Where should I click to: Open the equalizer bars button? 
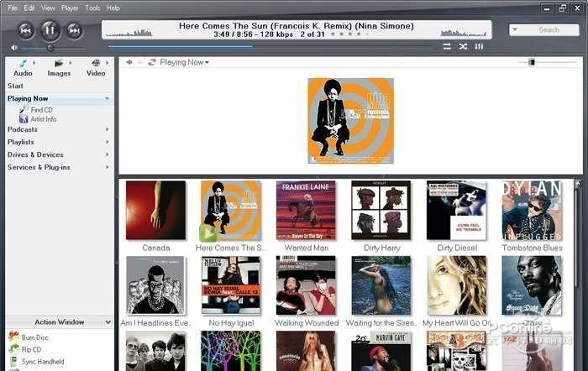pyautogui.click(x=479, y=46)
